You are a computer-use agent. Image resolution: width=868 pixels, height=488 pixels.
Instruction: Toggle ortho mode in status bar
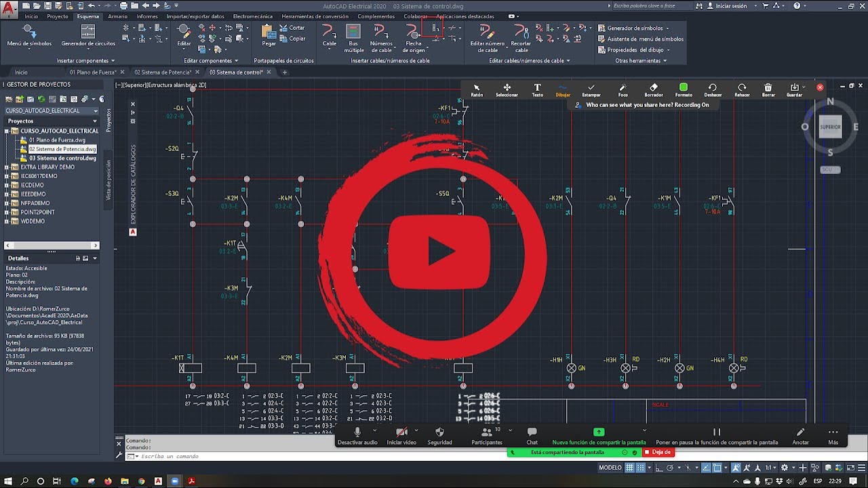(660, 468)
